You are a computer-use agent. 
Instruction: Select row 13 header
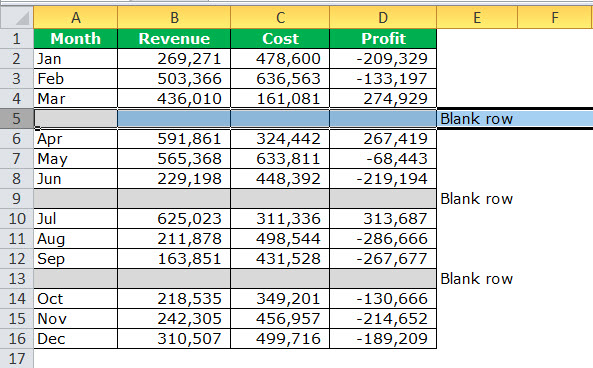pos(17,279)
